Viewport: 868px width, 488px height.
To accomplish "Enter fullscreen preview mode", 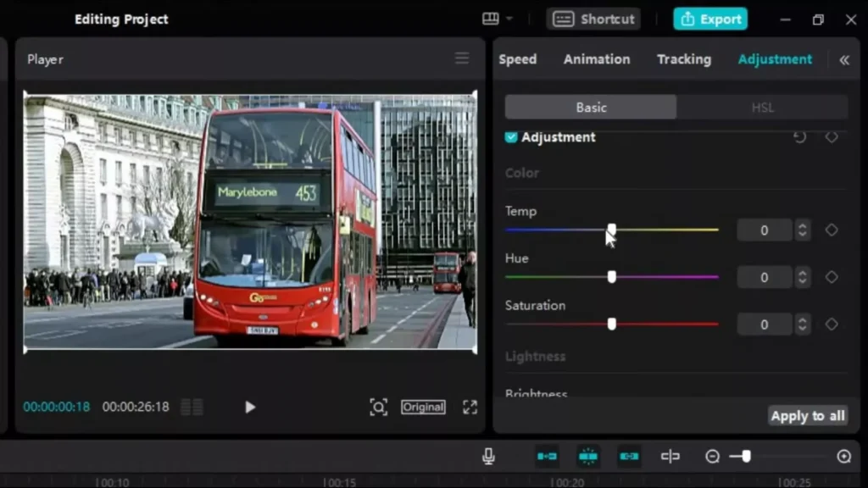I will coord(470,407).
